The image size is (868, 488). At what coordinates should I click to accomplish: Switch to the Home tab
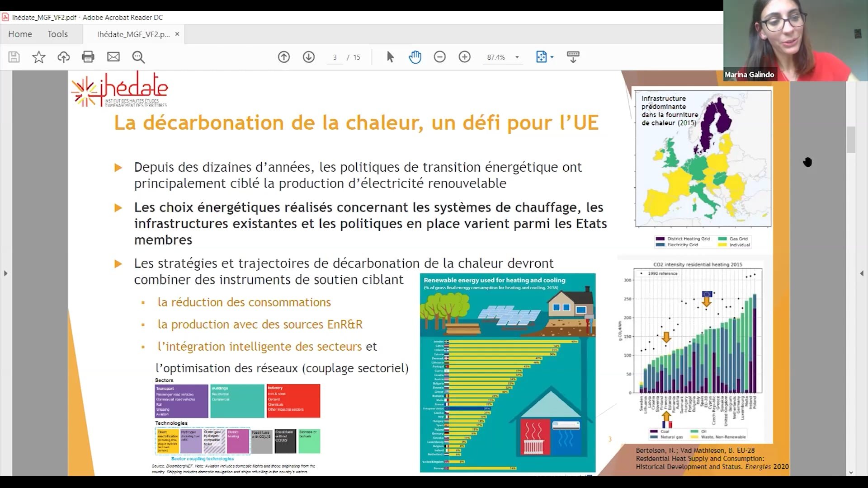pos(20,34)
